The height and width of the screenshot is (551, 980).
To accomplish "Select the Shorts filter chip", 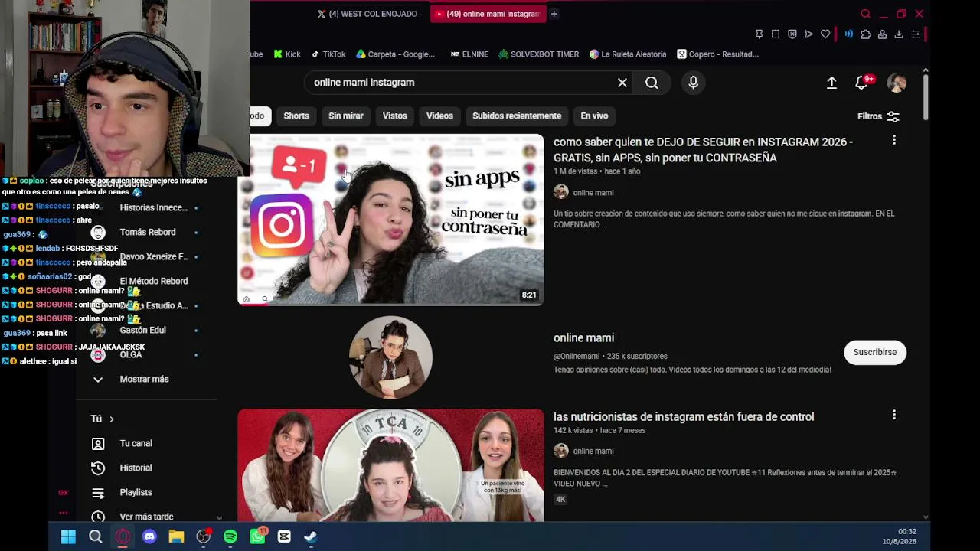I will coord(296,116).
